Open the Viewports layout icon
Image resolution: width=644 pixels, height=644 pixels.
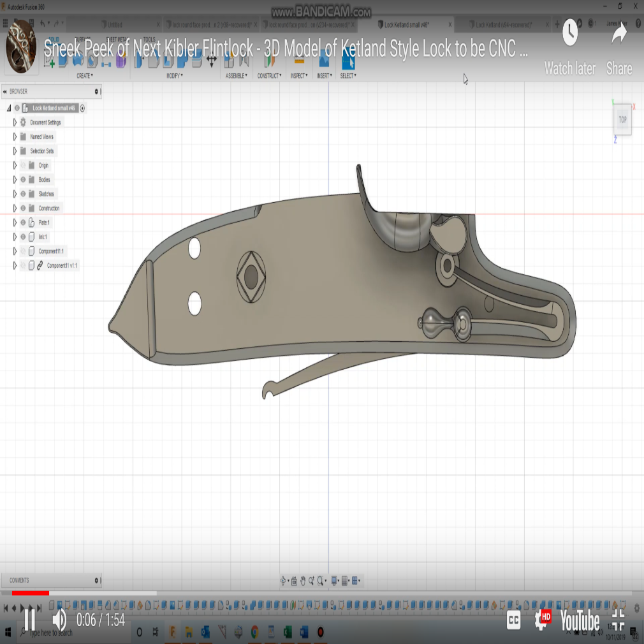[355, 581]
